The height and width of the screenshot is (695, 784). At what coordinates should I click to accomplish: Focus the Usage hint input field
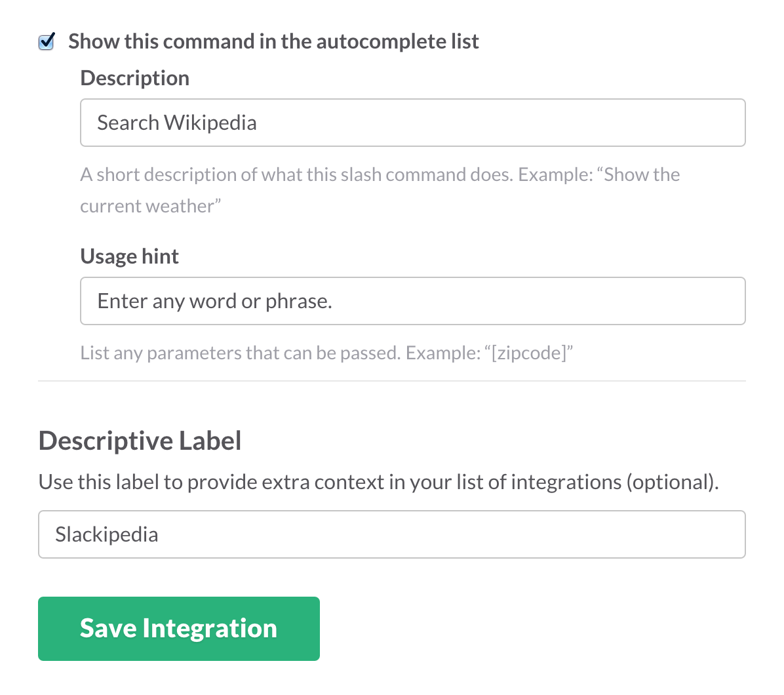[412, 301]
